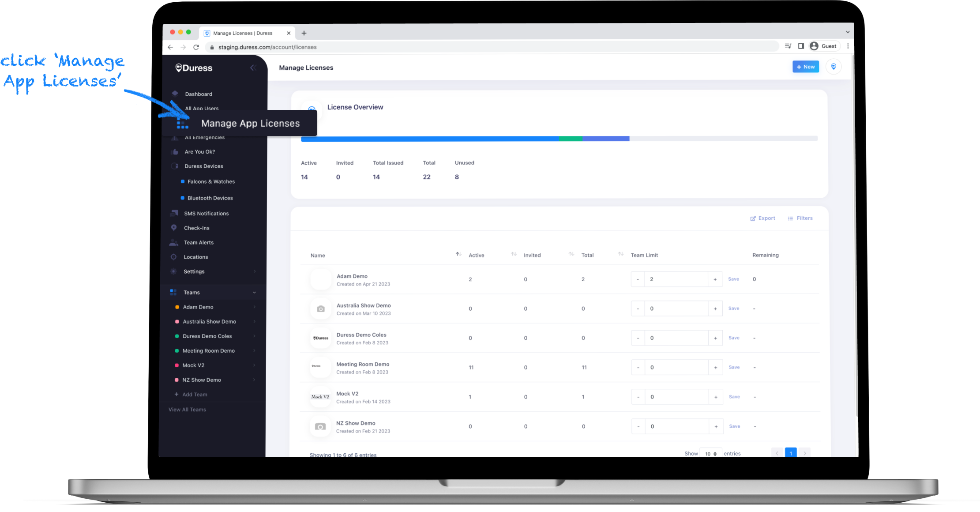Click Locations sidebar icon
The height and width of the screenshot is (512, 980).
173,257
